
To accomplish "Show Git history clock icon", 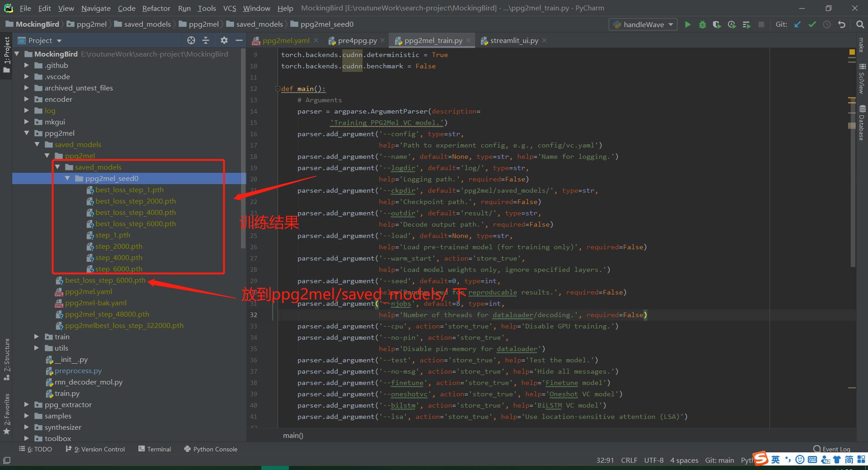I will [x=827, y=24].
